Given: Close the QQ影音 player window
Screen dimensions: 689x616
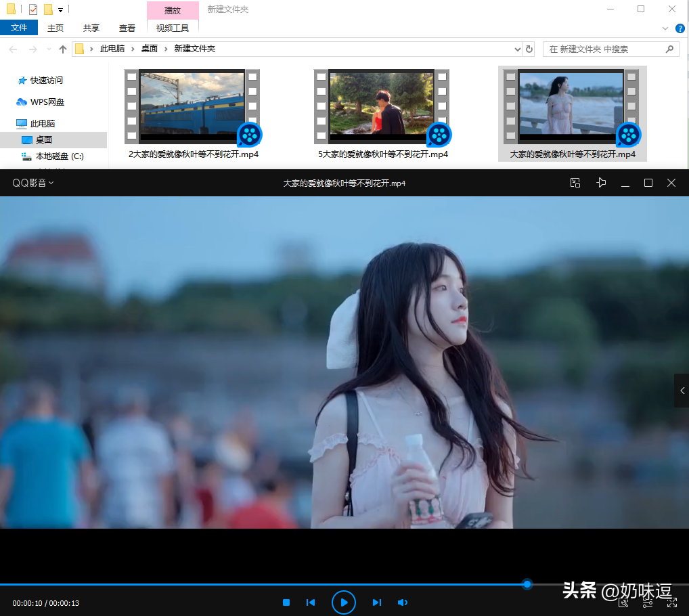Looking at the screenshot, I should tap(671, 183).
